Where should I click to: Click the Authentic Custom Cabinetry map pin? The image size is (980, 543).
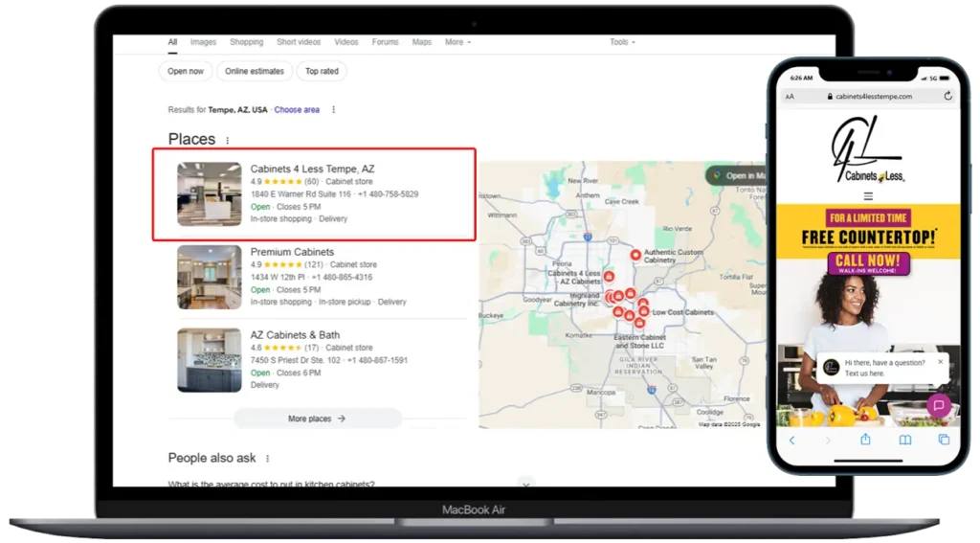(x=635, y=255)
